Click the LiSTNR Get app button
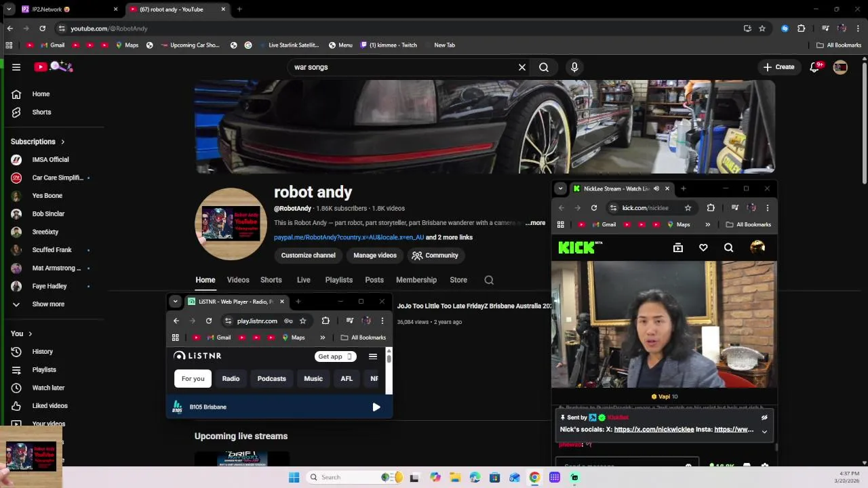Screen dimensions: 868x488 [x=335, y=357]
